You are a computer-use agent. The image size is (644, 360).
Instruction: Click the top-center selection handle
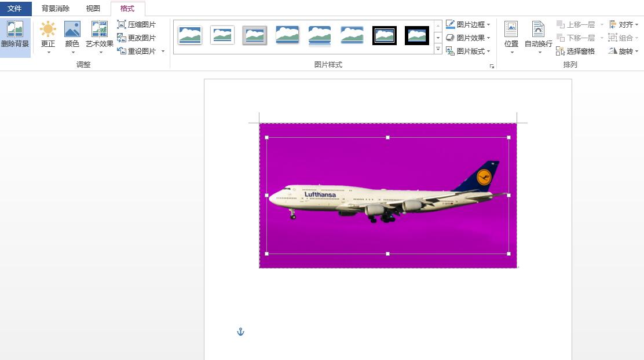(387, 138)
